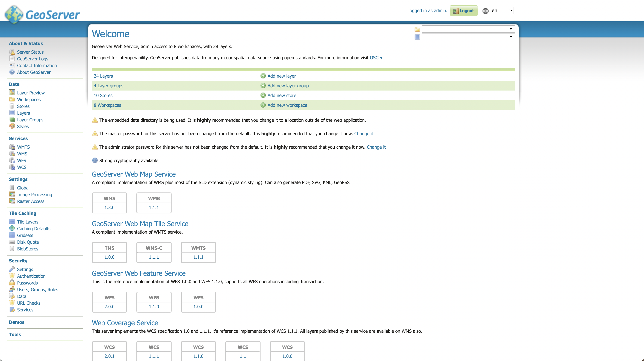Click the Caching Defaults globe icon

(12, 228)
